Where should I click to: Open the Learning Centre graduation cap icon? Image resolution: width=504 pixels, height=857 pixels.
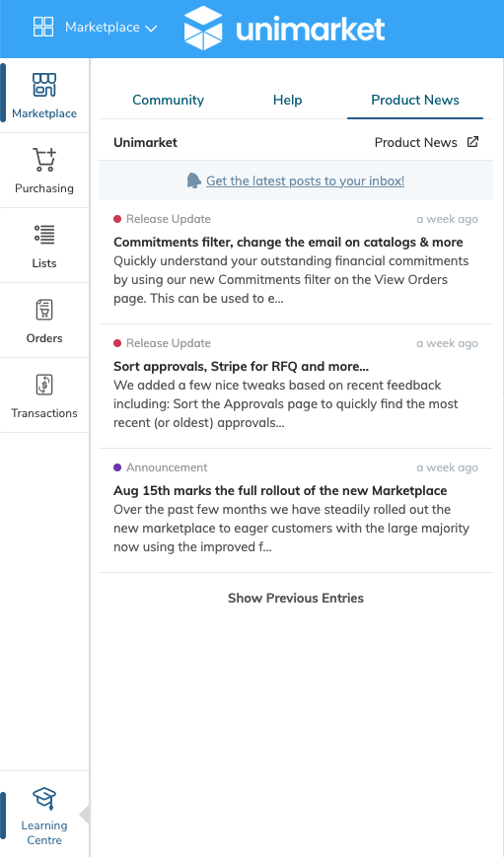point(44,799)
